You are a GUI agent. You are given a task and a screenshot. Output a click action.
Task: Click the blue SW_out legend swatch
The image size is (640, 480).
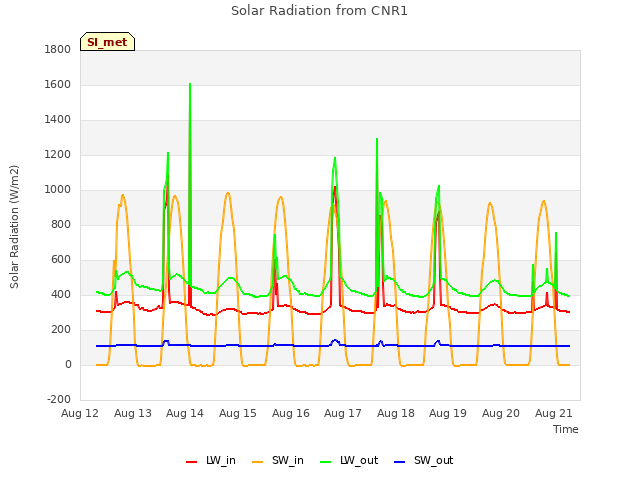(x=400, y=462)
